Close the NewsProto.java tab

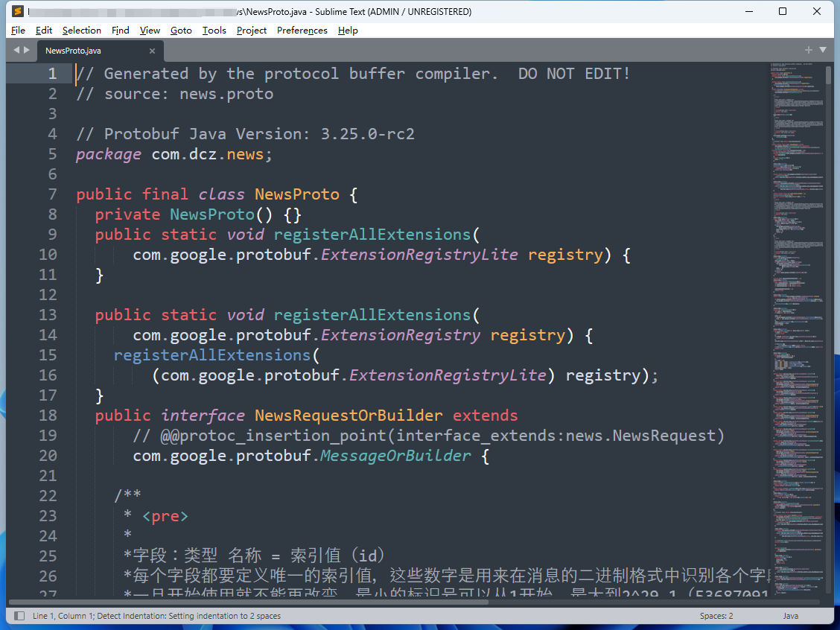(x=153, y=51)
